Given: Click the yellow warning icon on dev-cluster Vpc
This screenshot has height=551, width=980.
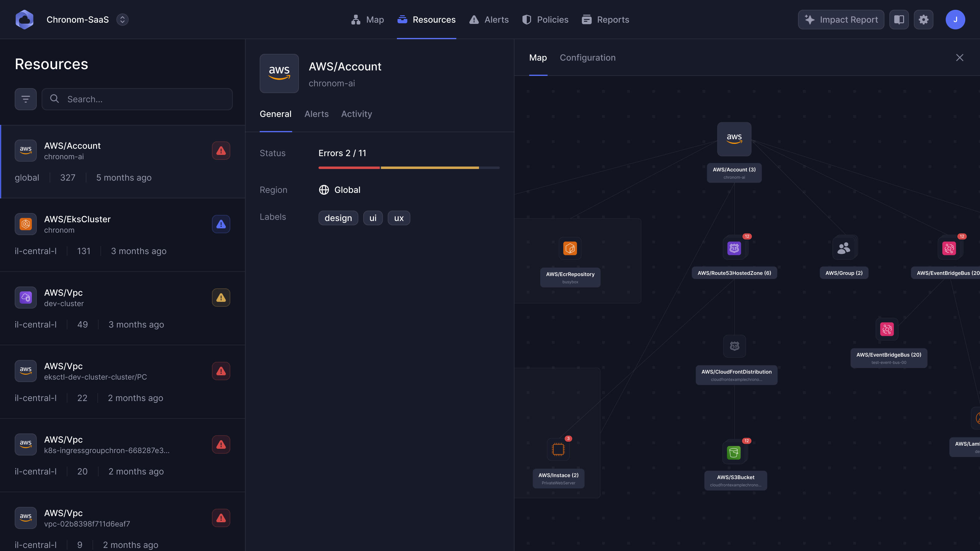Looking at the screenshot, I should click(x=221, y=297).
